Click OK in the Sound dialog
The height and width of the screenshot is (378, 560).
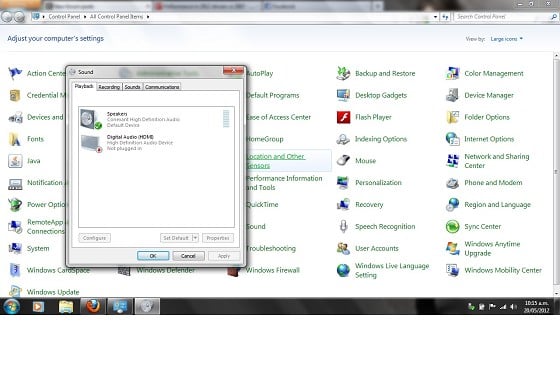coord(153,256)
